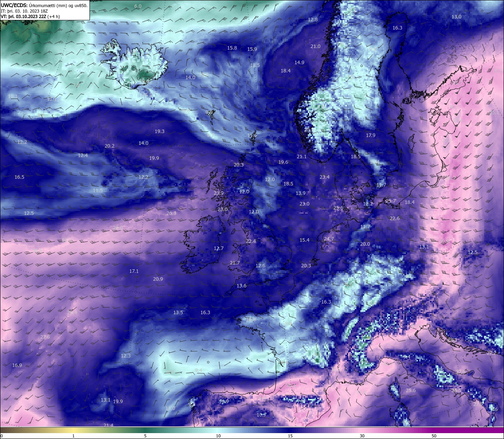The width and height of the screenshot is (504, 439).
Task: Click the 5 tick on the color scale
Action: pos(145,436)
